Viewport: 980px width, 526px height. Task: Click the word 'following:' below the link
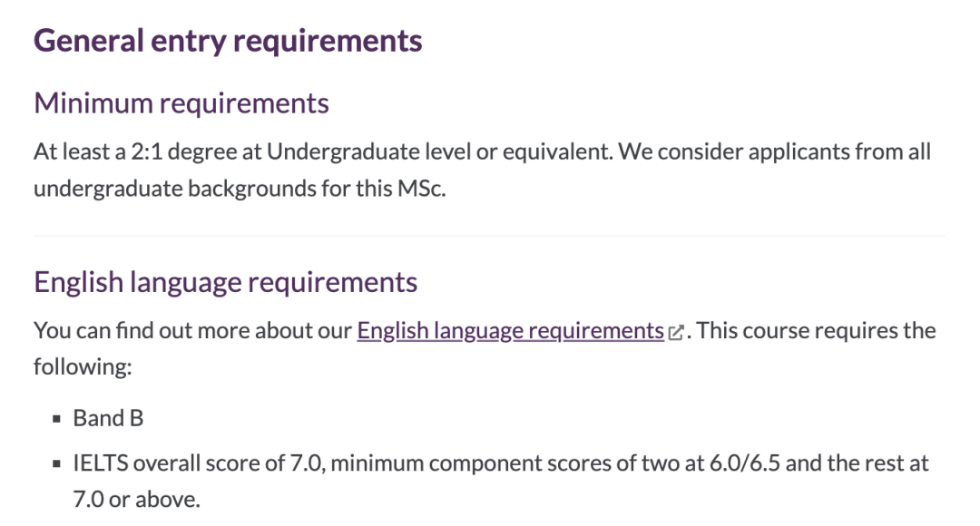pyautogui.click(x=83, y=366)
